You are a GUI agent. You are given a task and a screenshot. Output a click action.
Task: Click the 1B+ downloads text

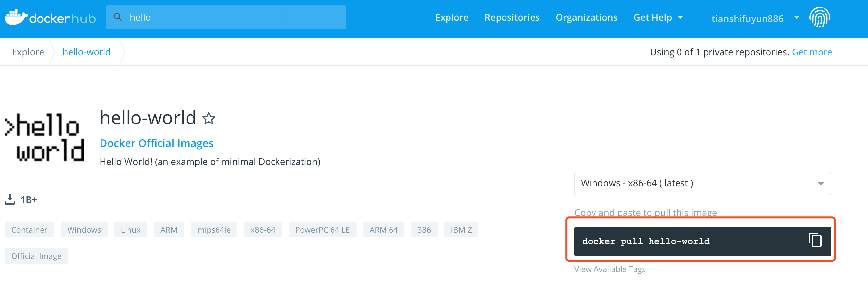[x=29, y=200]
